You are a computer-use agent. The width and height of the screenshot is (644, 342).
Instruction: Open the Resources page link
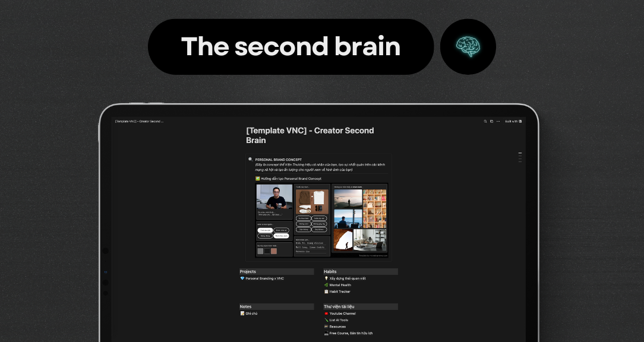point(337,327)
